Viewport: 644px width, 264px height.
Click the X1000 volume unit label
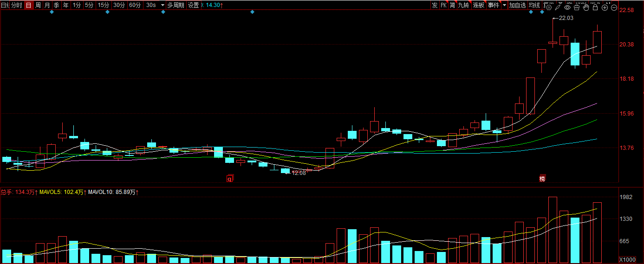point(628,259)
